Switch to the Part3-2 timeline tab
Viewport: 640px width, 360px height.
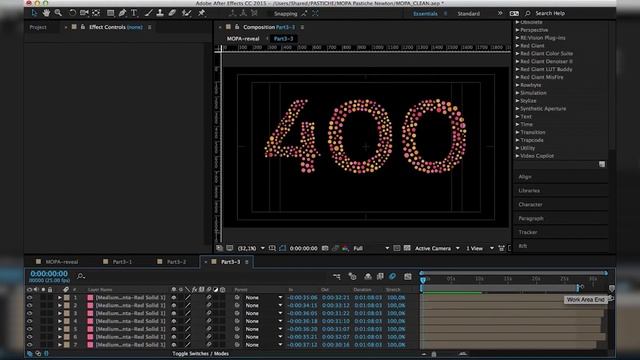click(176, 262)
